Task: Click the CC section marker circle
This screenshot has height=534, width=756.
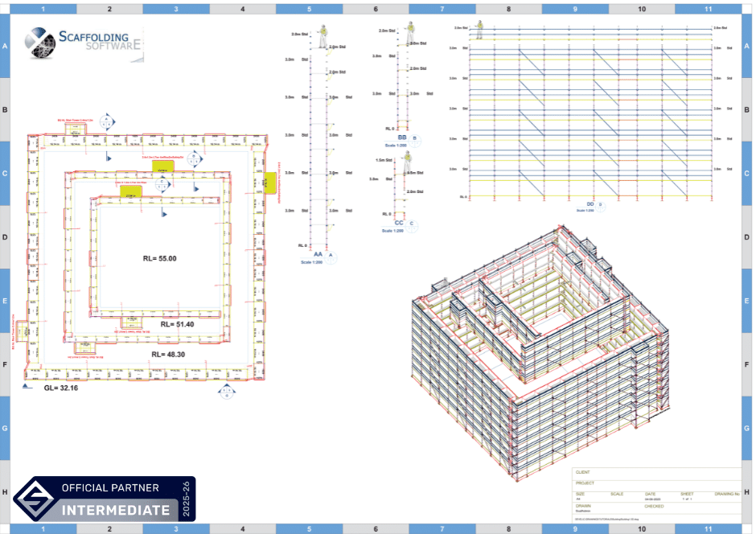Action: [x=412, y=226]
